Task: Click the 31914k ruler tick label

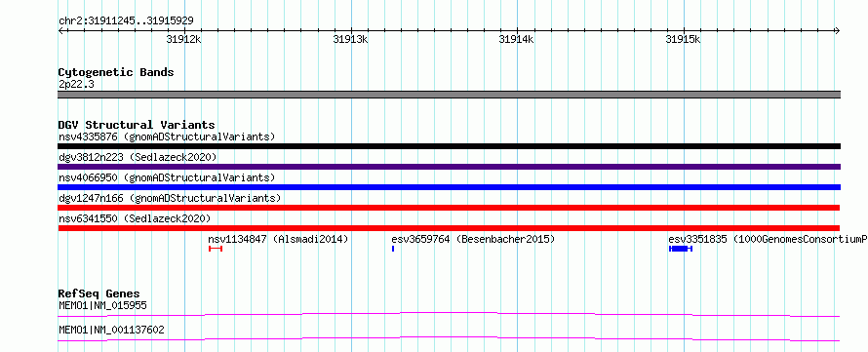Action: [517, 40]
